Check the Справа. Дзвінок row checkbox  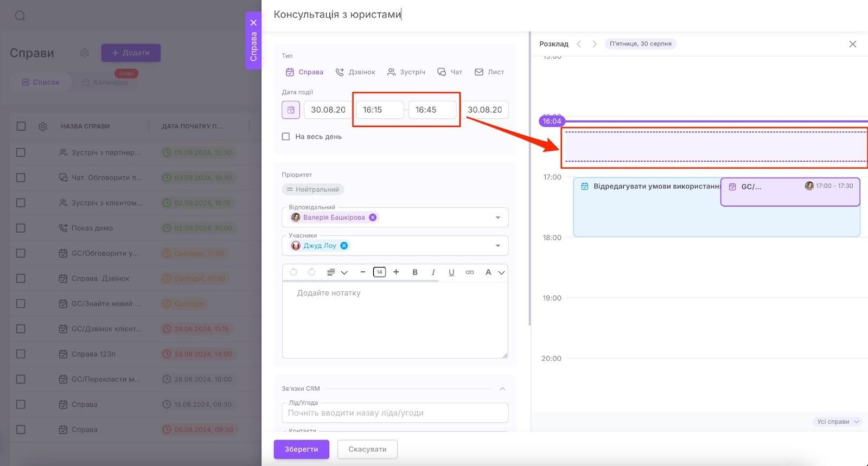pos(21,278)
